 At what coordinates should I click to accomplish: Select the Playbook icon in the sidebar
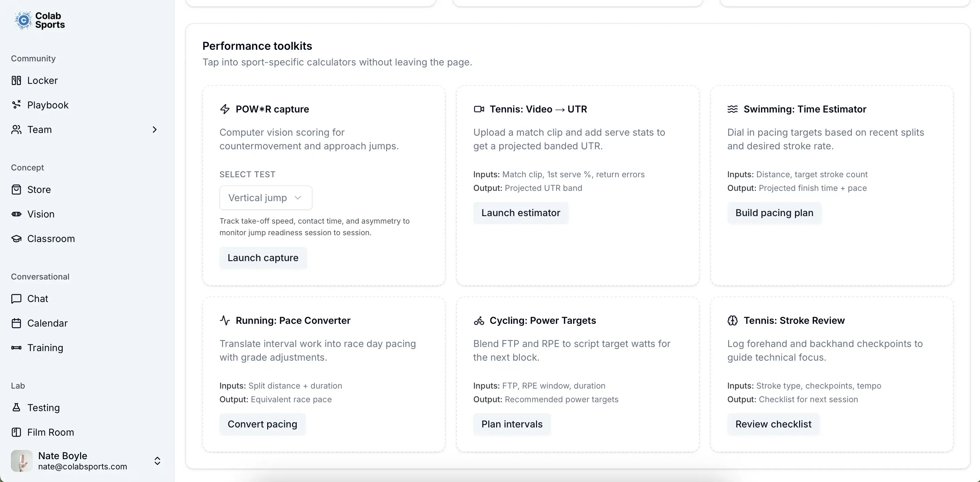tap(16, 105)
